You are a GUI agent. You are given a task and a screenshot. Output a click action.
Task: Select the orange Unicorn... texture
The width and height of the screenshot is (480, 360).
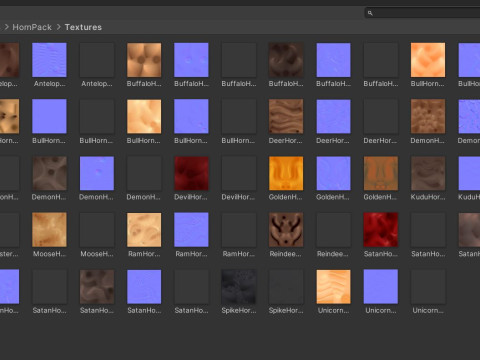[333, 287]
